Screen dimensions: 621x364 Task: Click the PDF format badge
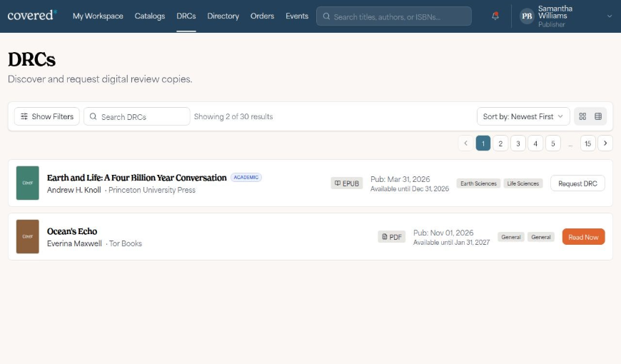point(391,237)
